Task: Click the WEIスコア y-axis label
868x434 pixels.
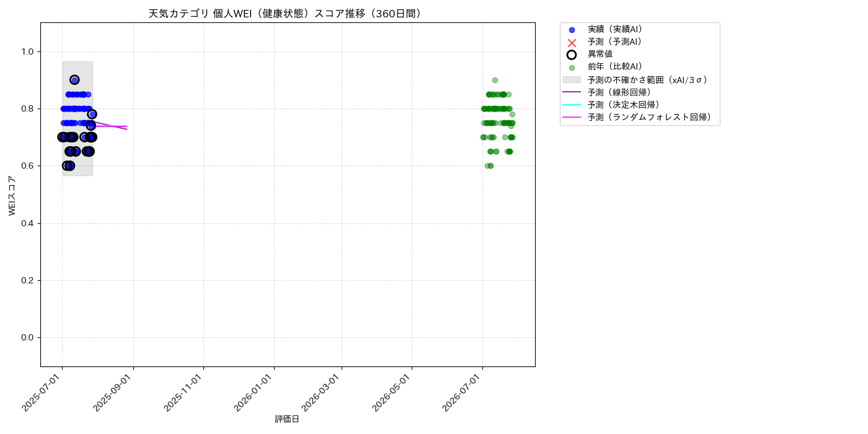Action: pos(12,195)
